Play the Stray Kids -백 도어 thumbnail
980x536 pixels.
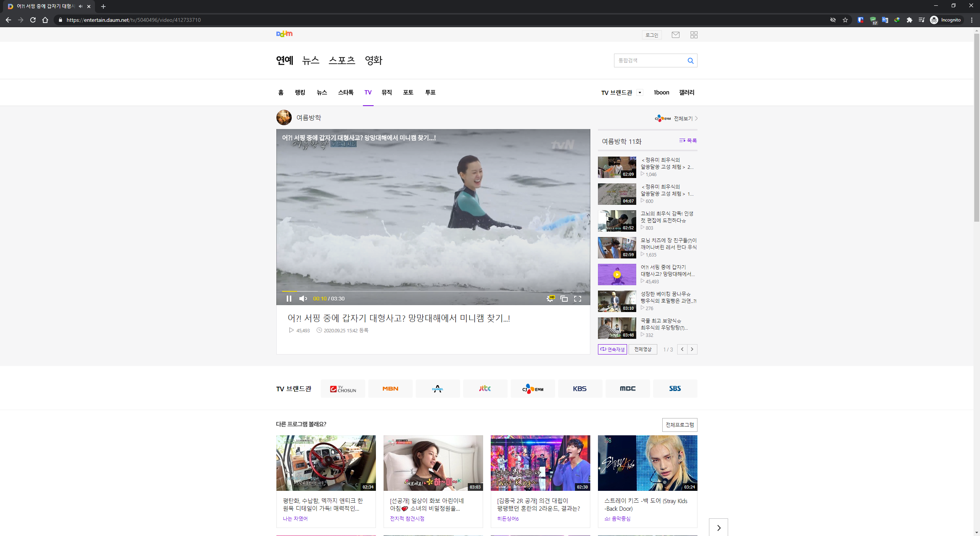(x=647, y=463)
